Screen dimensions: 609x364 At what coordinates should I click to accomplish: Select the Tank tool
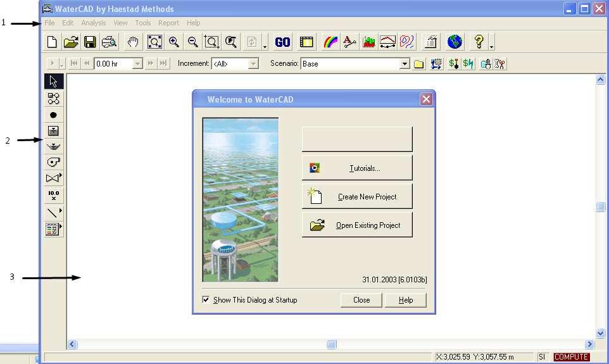click(54, 130)
